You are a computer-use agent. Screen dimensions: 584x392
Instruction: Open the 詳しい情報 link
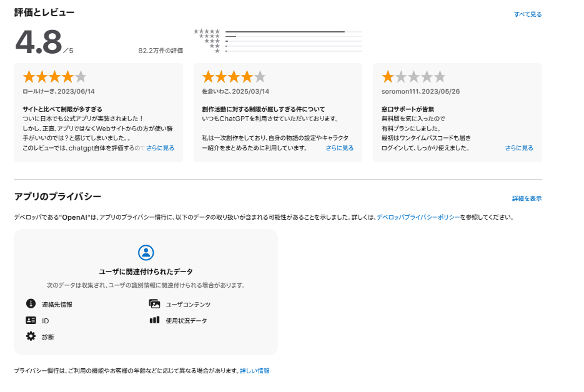[x=254, y=371]
